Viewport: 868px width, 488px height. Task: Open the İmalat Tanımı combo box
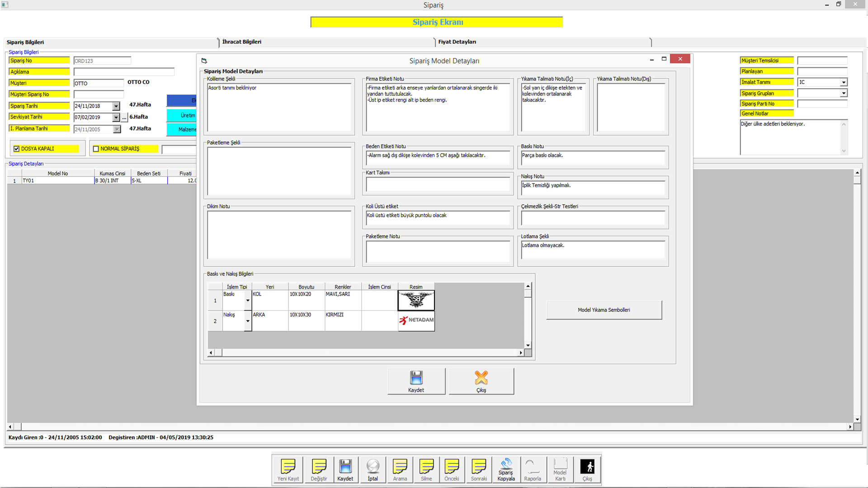coord(843,82)
